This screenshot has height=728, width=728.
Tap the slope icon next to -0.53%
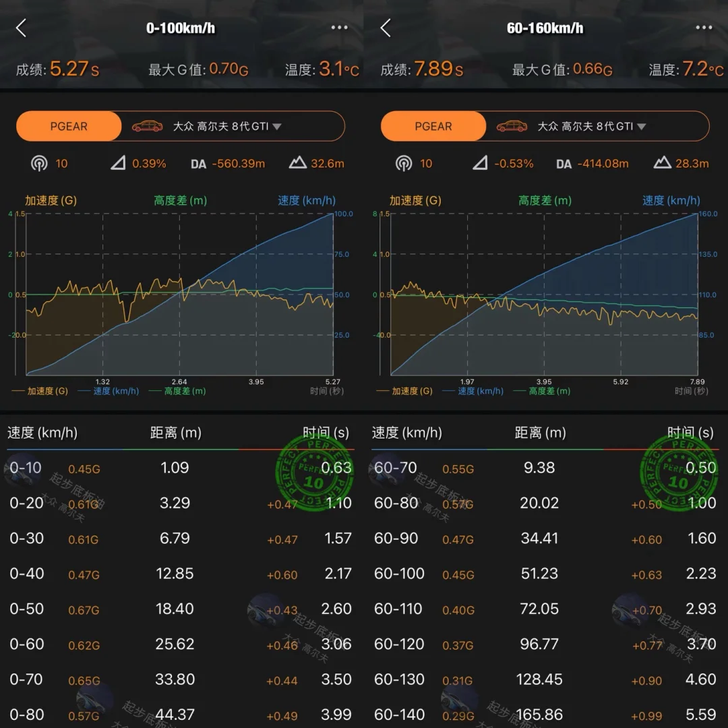click(480, 163)
